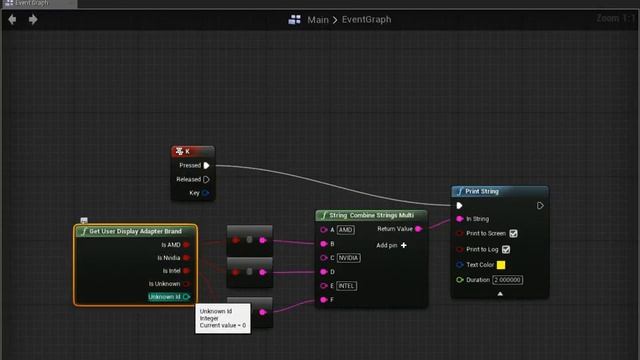
Task: Click the Is AMD output pin
Action: point(186,244)
